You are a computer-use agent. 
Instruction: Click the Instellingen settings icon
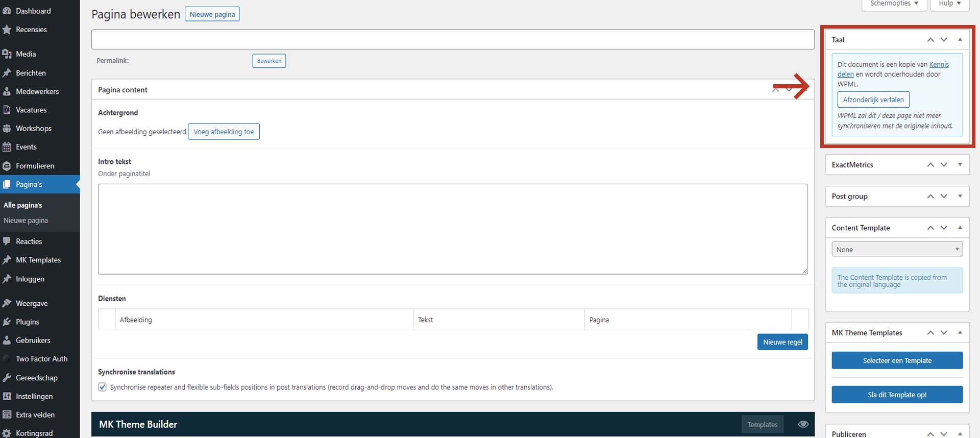pos(7,396)
